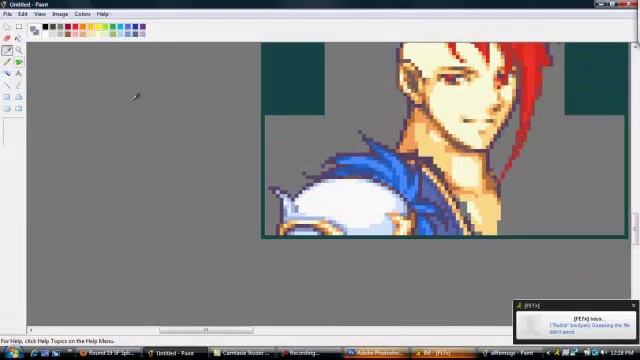Pick the white color swatch
This screenshot has width=640, height=360.
(45, 34)
